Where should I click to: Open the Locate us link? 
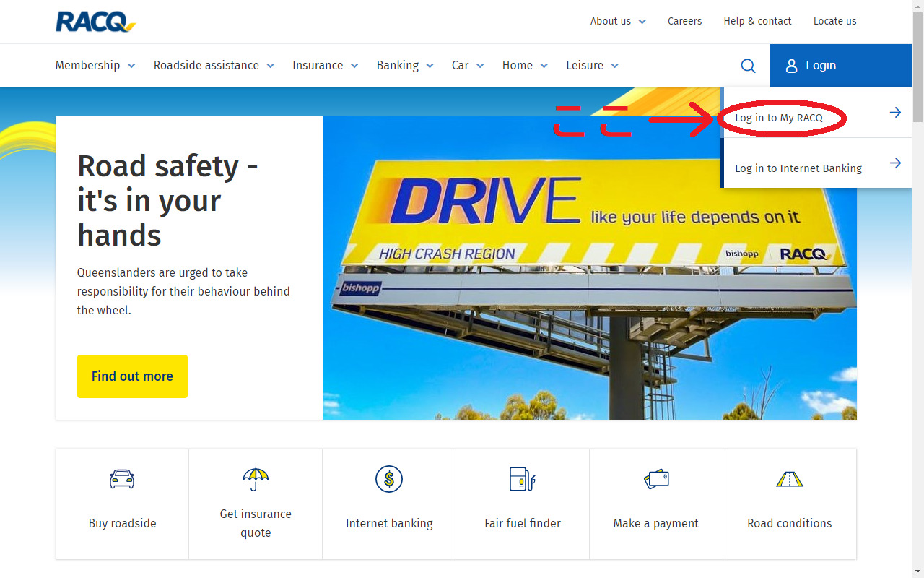834,22
